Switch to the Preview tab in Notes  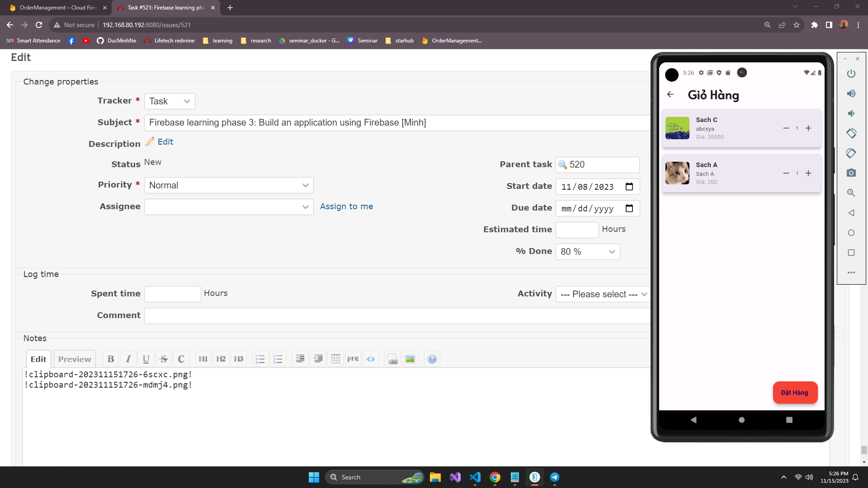click(75, 359)
